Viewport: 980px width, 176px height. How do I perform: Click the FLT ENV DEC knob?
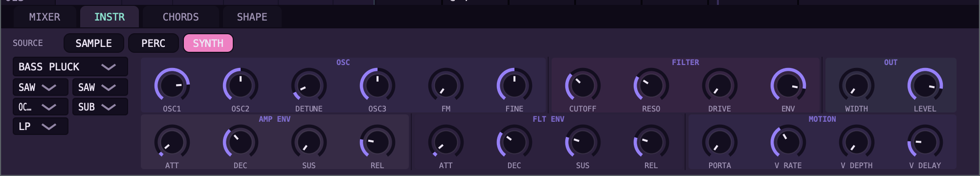point(514,142)
